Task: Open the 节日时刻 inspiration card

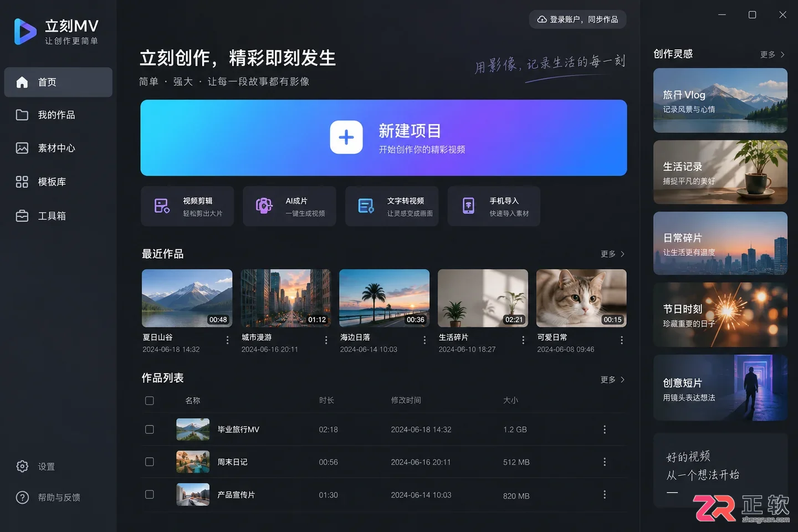Action: [720, 315]
